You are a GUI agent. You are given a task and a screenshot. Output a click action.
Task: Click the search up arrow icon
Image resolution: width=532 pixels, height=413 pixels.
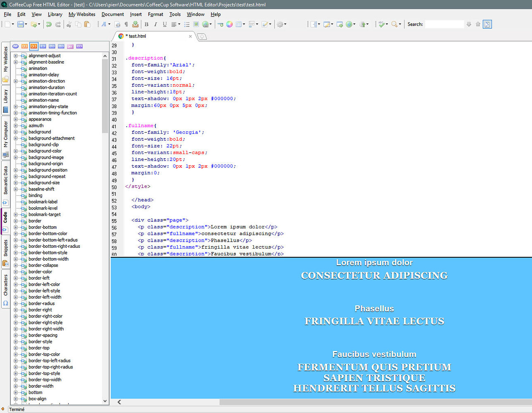click(478, 24)
